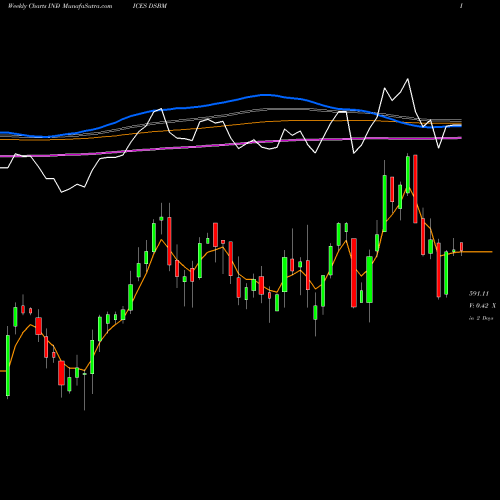Click the "in 2 Days" label
500x500 pixels.
(481, 318)
